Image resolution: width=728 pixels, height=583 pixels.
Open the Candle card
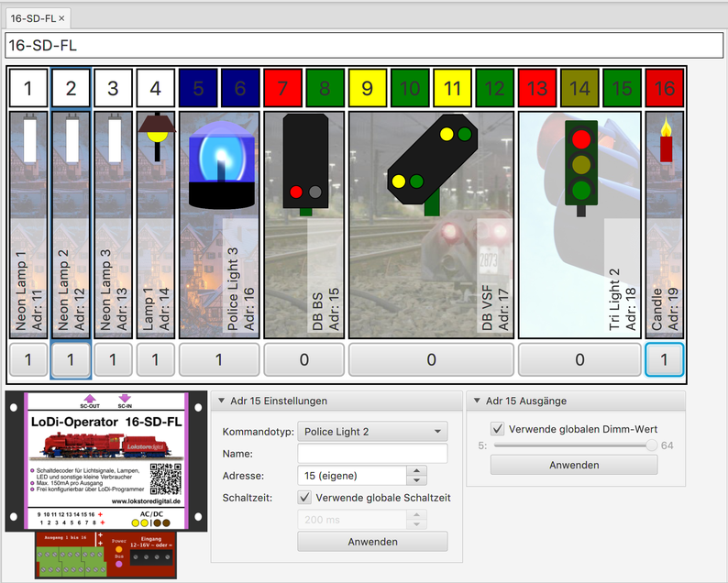pos(665,225)
